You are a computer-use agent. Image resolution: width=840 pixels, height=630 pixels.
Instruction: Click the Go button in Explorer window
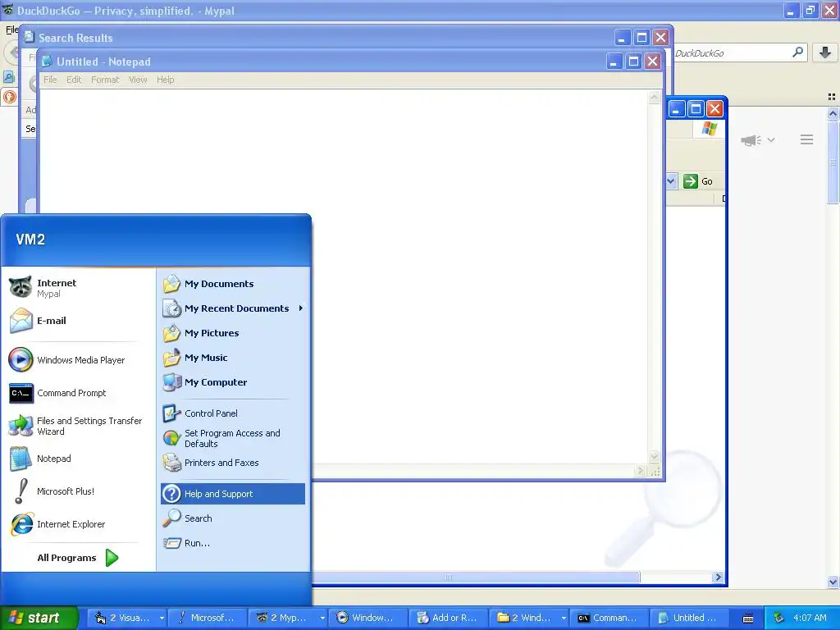click(699, 181)
